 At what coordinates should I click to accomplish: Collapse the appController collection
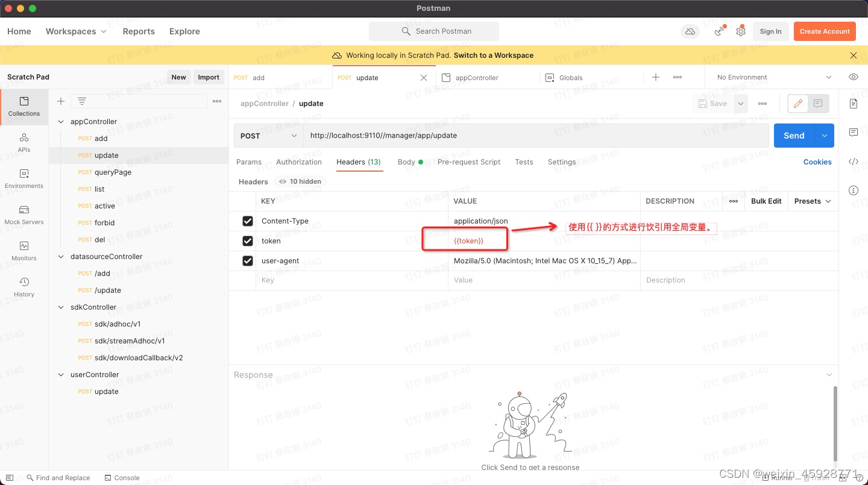click(61, 122)
